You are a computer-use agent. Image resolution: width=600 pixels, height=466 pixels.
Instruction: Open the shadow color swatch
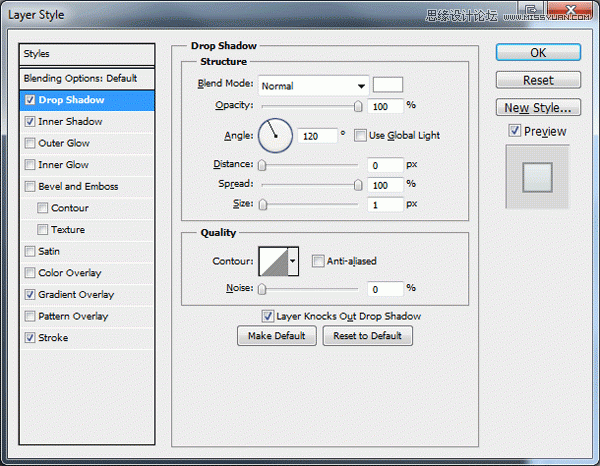(x=388, y=85)
